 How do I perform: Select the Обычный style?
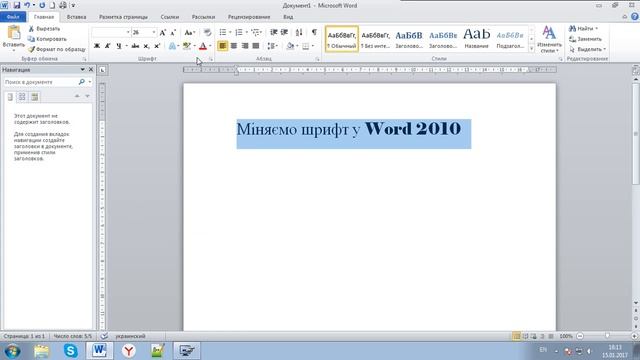342,39
